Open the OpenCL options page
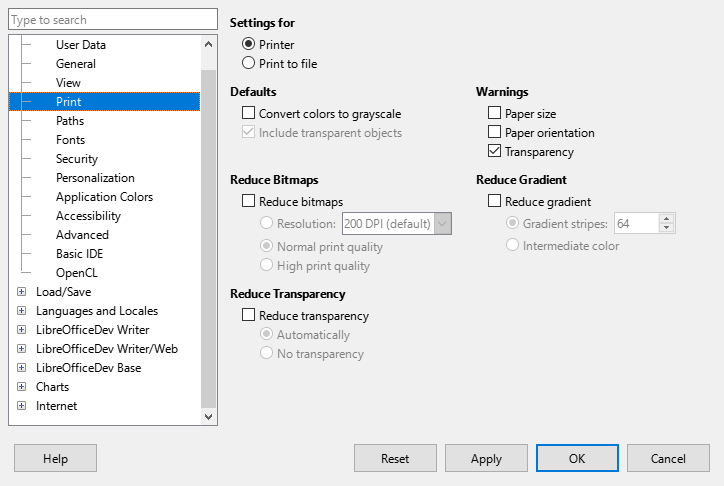 pos(77,273)
